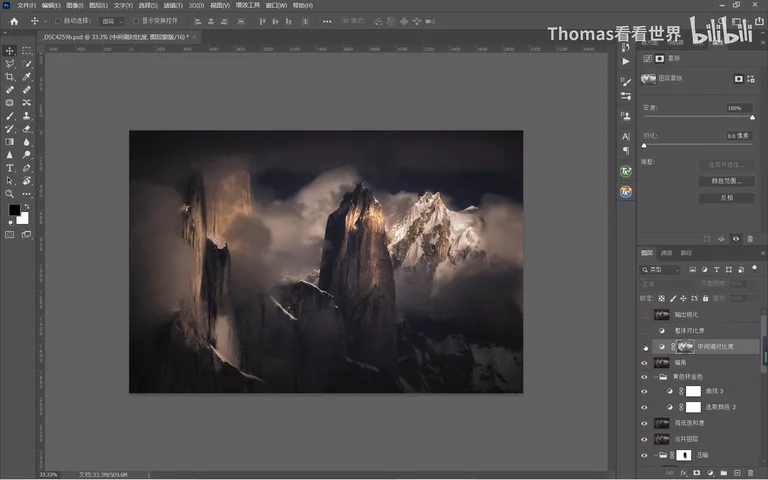Select the Eraser tool

click(x=26, y=129)
